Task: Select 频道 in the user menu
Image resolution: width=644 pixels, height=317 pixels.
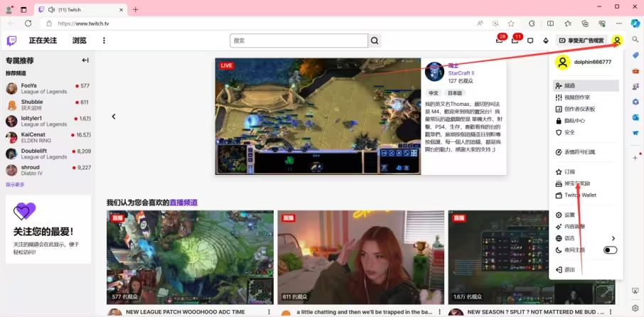Action: (x=586, y=86)
